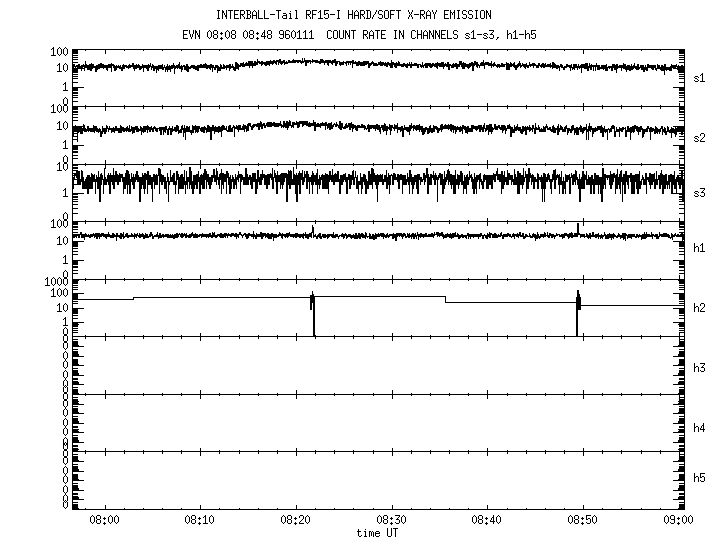This screenshot has height=550, width=720.
Task: Click the "time UT" axis title
Action: pos(379,533)
